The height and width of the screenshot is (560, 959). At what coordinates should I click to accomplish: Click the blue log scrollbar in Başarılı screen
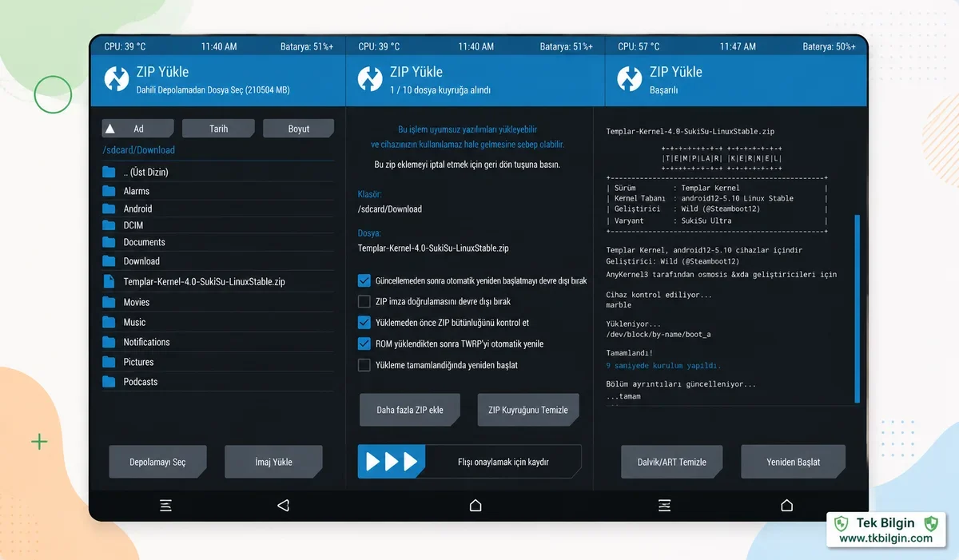coord(858,308)
